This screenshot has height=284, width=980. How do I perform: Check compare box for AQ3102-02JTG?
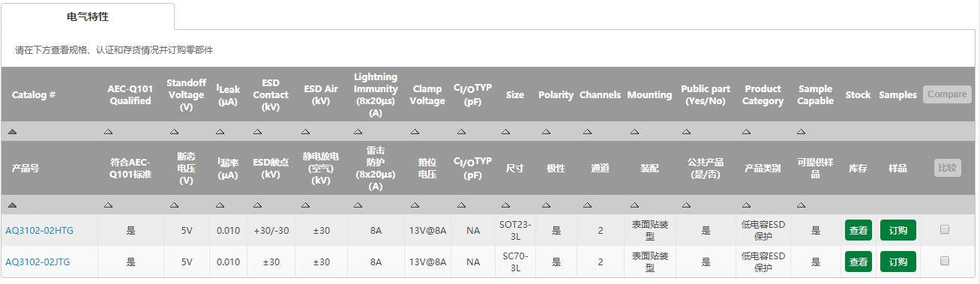945,261
